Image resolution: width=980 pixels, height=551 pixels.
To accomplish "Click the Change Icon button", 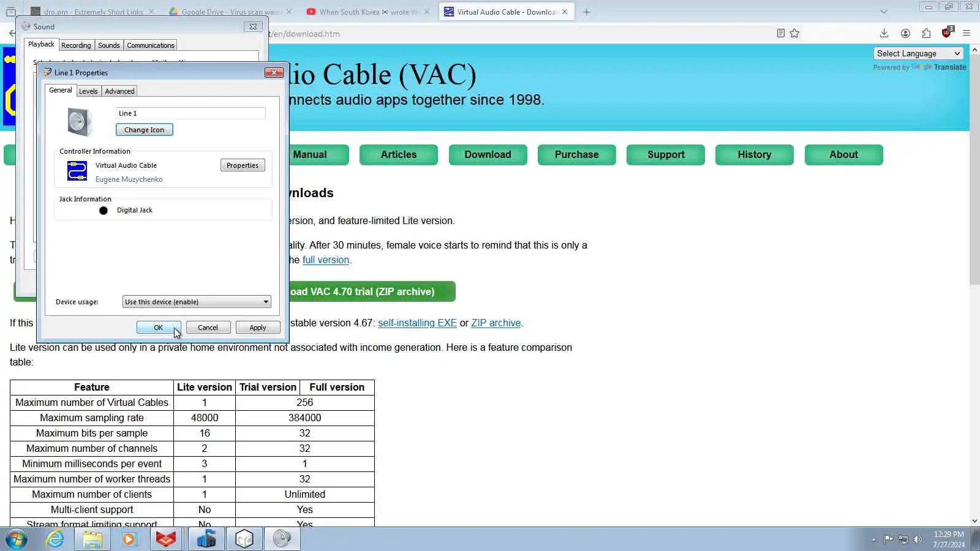I will pyautogui.click(x=145, y=130).
